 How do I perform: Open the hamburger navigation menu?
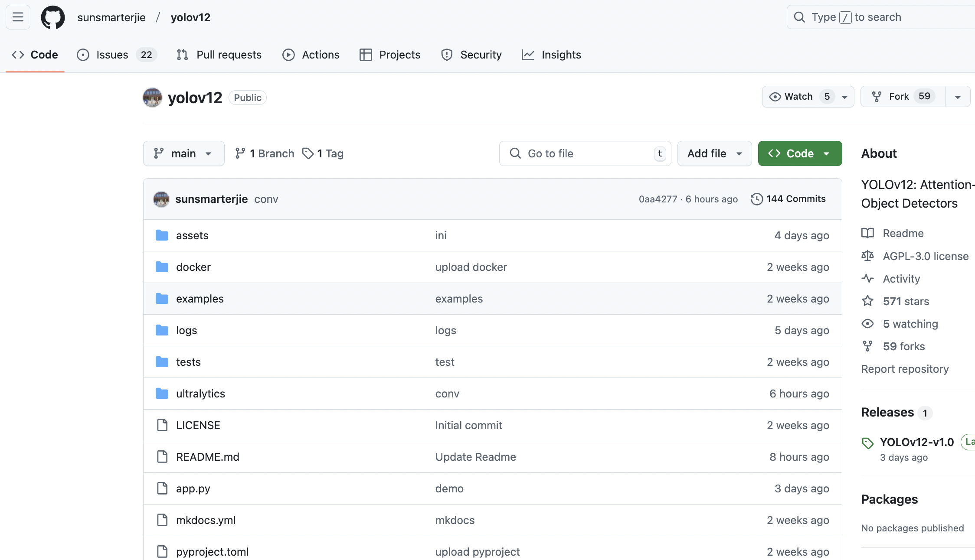[18, 17]
